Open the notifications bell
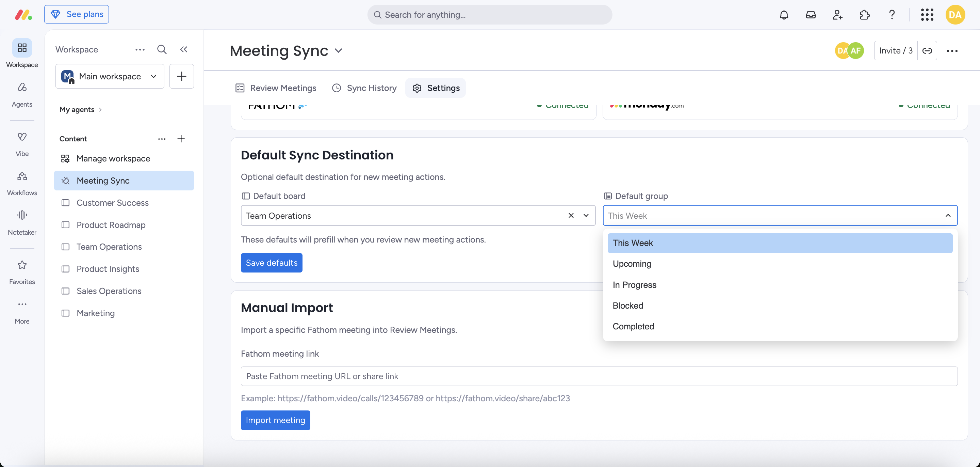This screenshot has width=980, height=467. (784, 14)
